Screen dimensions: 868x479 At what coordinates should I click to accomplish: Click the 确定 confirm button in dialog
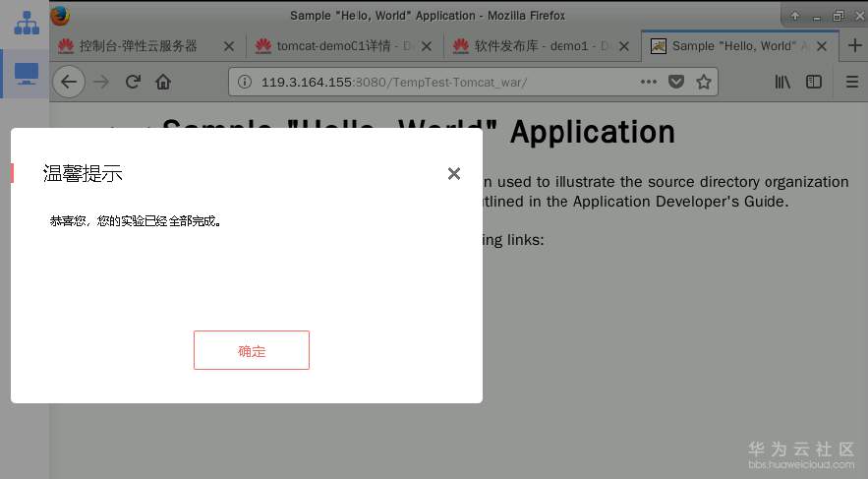click(x=252, y=350)
